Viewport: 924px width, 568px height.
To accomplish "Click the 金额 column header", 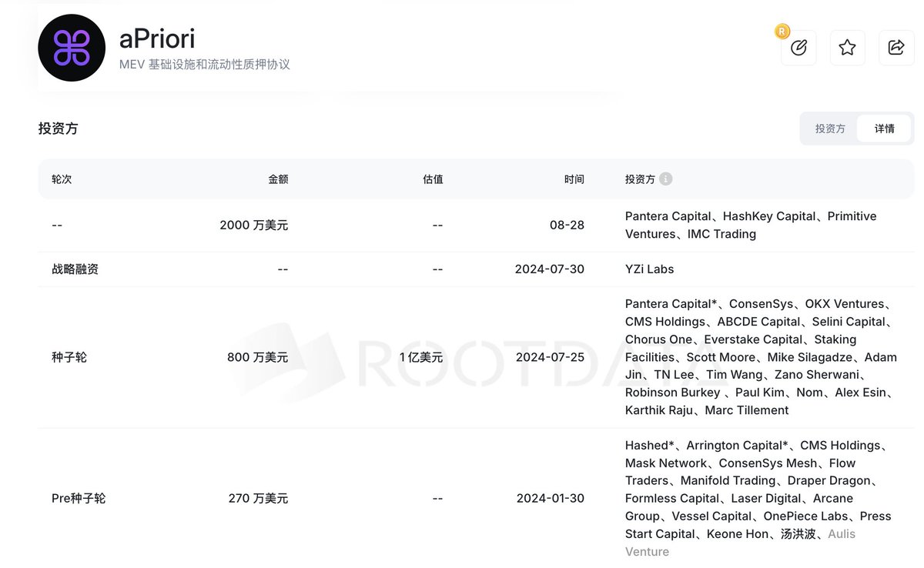I will point(278,179).
